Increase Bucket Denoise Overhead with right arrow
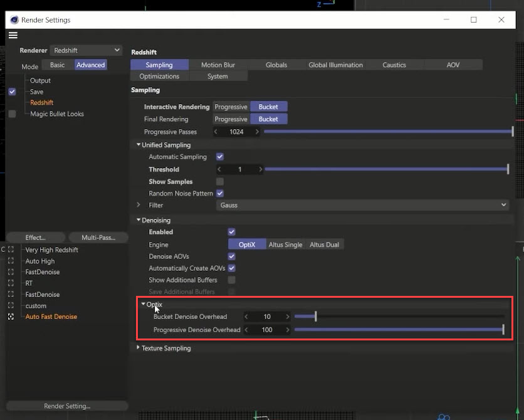The width and height of the screenshot is (524, 420). (x=288, y=317)
